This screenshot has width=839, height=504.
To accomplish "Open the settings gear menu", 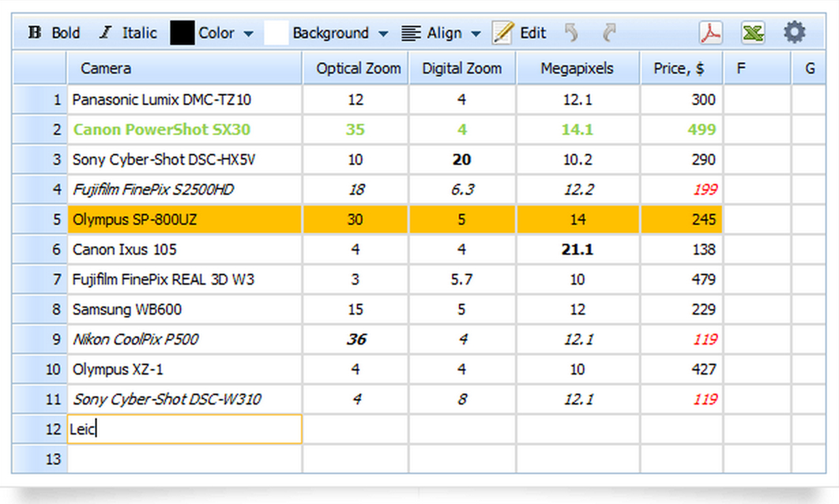I will pos(795,33).
